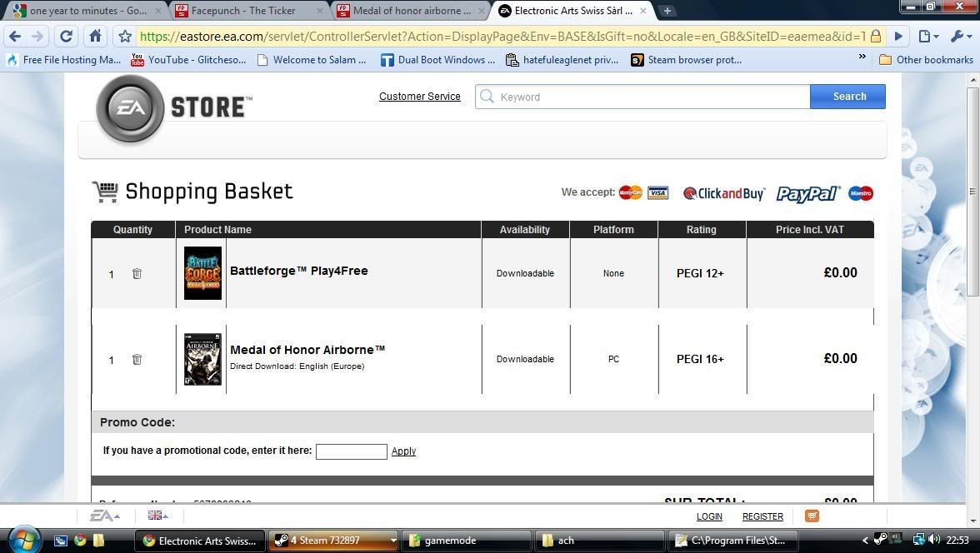Click the Steam icon in the system tray

[881, 539]
